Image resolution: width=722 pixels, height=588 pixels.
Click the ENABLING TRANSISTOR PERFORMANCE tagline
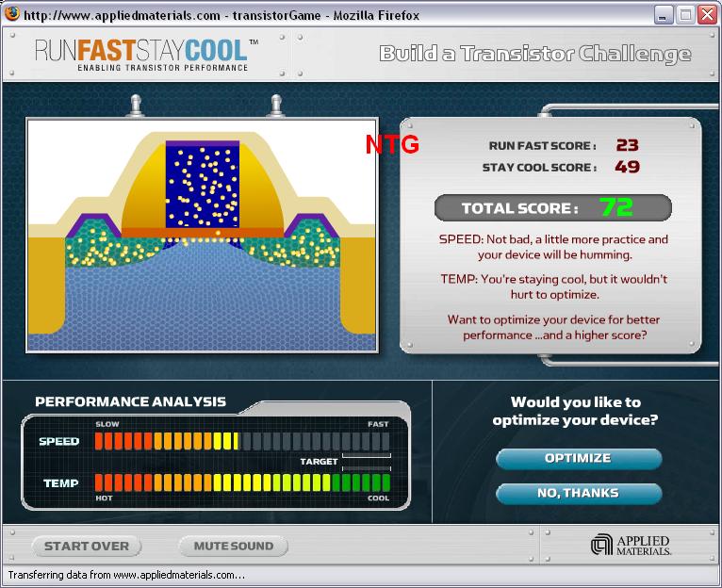162,68
